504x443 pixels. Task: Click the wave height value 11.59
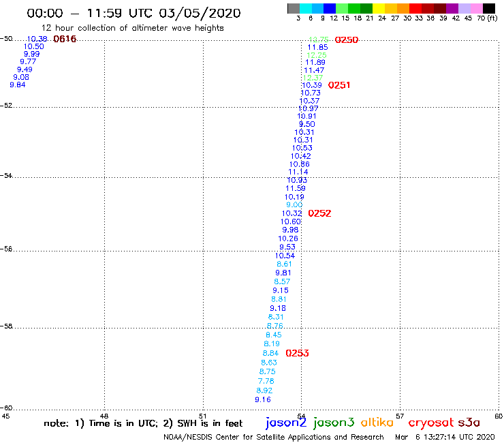[296, 188]
